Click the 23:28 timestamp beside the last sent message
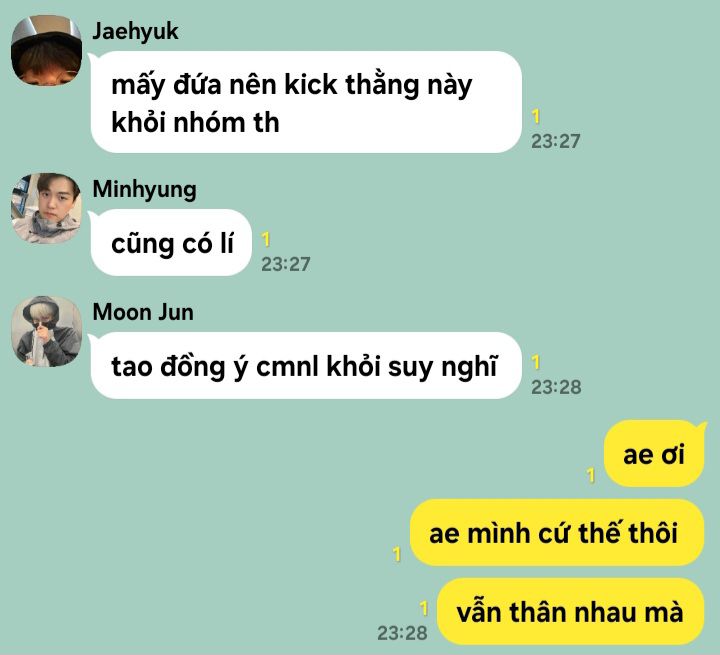This screenshot has width=720, height=655. pyautogui.click(x=402, y=633)
